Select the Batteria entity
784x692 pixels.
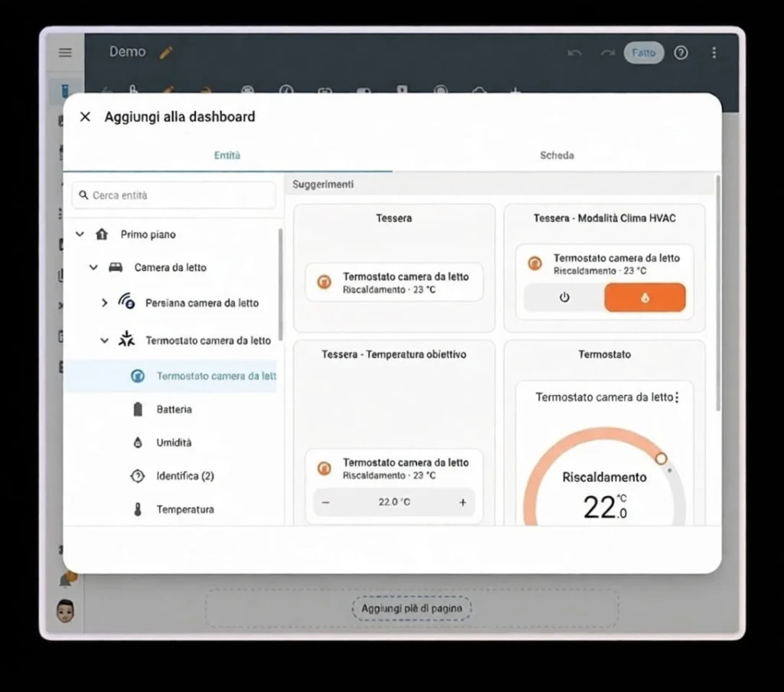click(170, 410)
